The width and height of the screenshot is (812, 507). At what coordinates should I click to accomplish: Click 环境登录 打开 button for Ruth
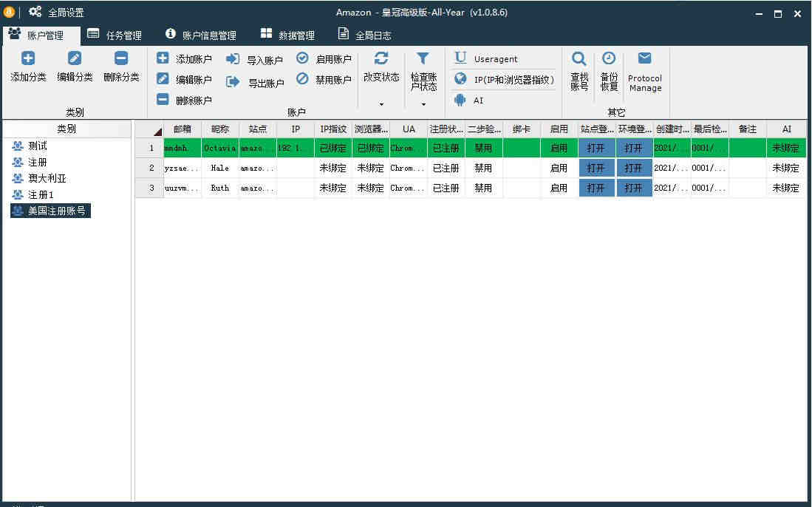pos(634,188)
